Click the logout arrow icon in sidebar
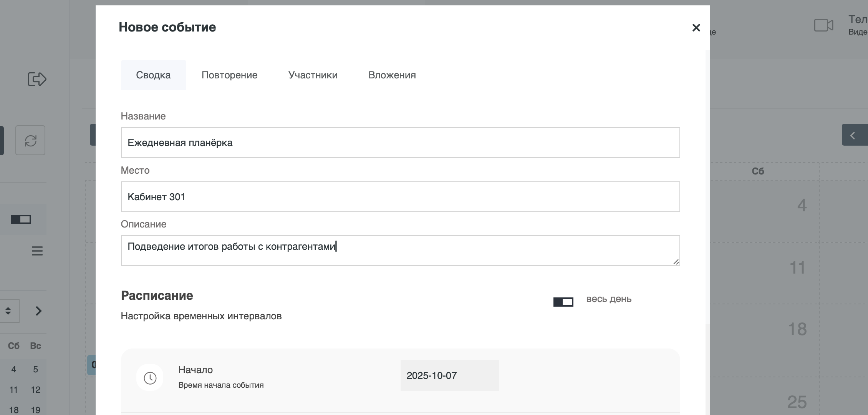The image size is (868, 415). coord(37,79)
